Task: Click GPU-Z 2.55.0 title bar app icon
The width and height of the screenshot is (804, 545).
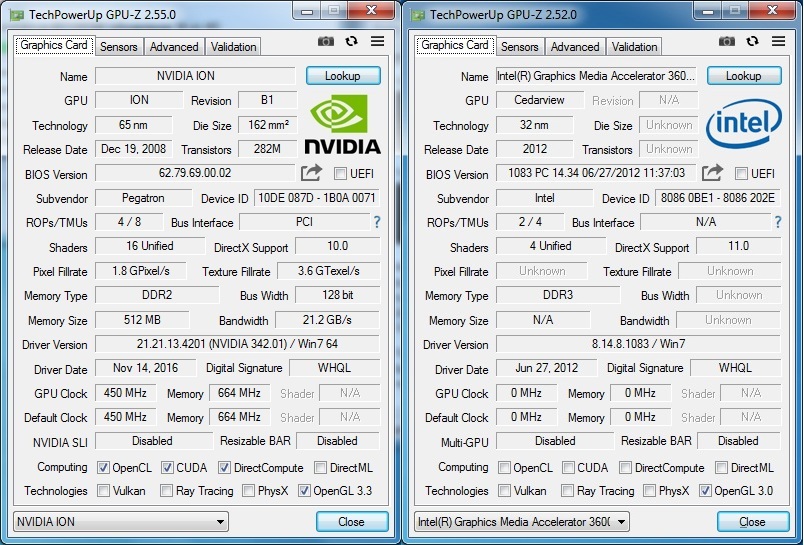Action: 17,15
